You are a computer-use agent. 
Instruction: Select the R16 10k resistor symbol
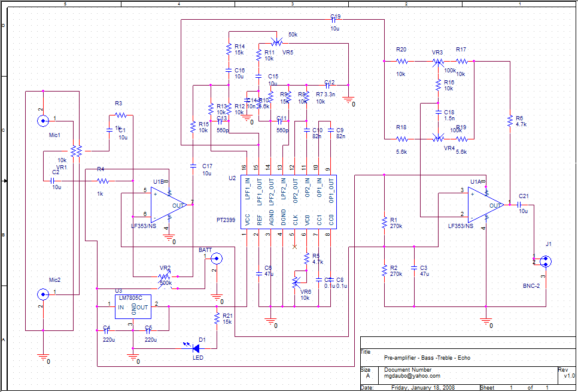tap(438, 85)
